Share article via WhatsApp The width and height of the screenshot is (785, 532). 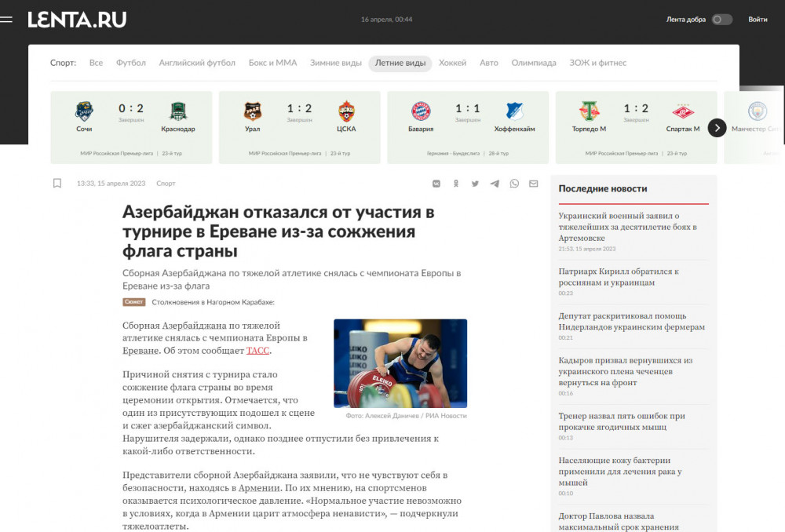tap(514, 184)
